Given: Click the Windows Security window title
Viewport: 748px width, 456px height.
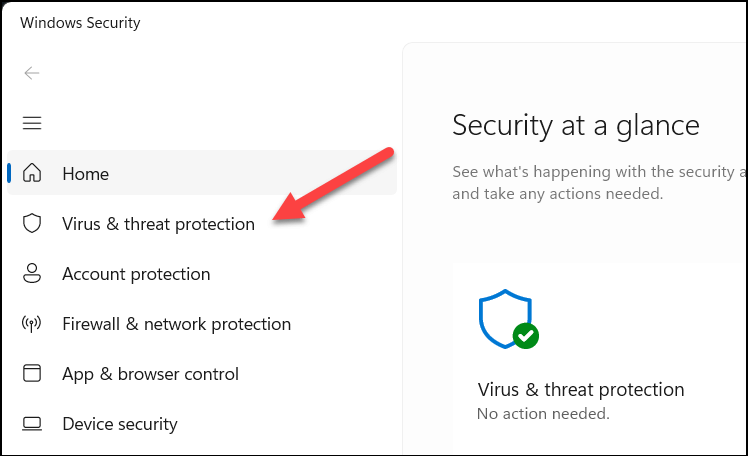Looking at the screenshot, I should click(80, 22).
